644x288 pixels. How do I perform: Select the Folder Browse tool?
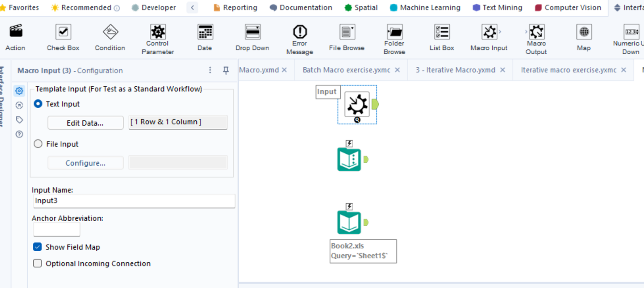[395, 39]
